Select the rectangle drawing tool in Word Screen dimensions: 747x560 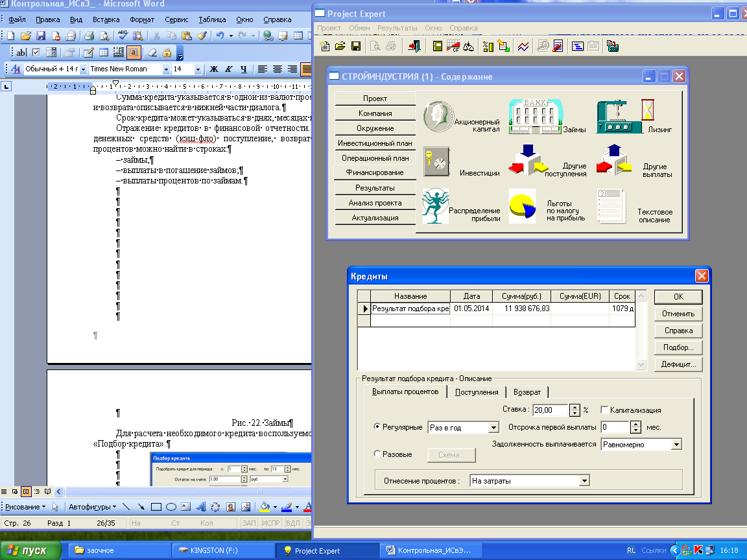[156, 507]
